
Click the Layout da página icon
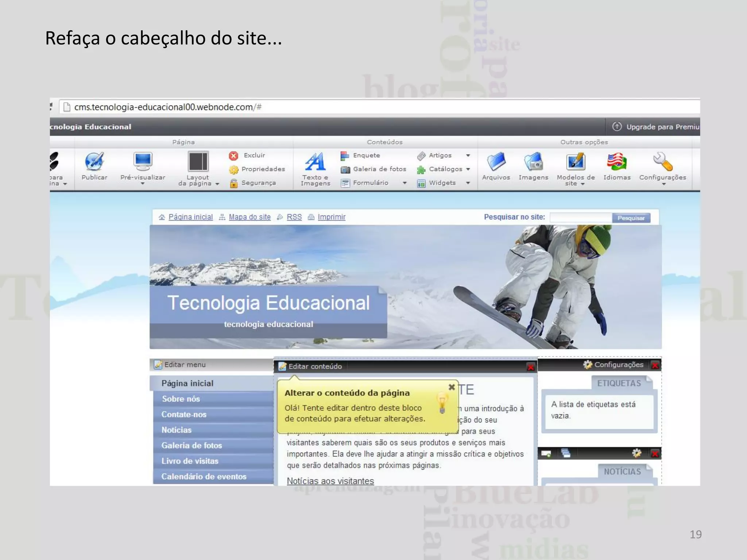tap(198, 162)
